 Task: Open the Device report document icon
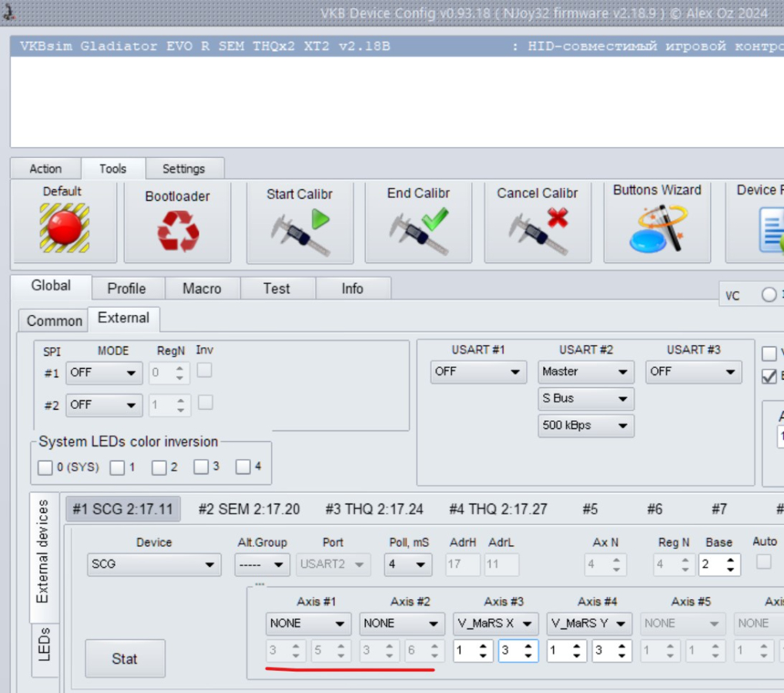pyautogui.click(x=771, y=230)
